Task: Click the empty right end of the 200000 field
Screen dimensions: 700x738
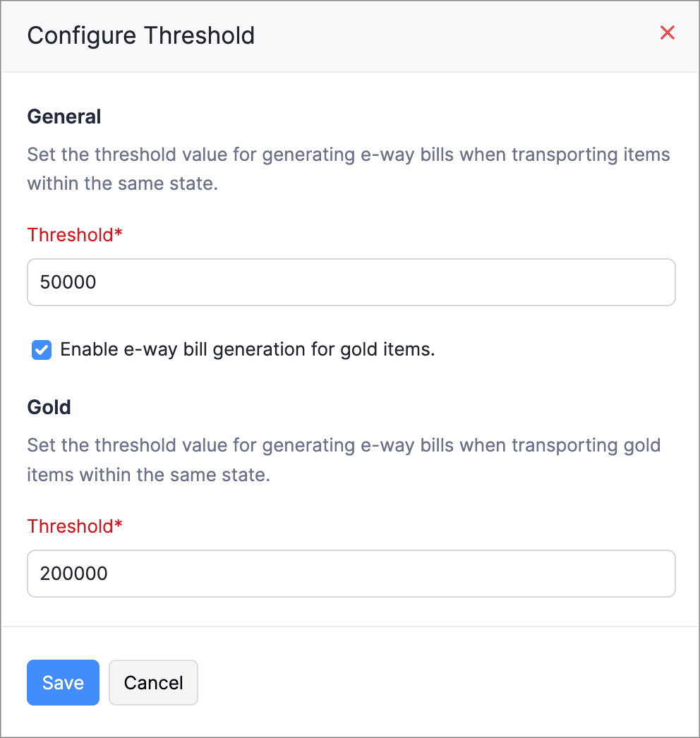Action: (x=635, y=574)
